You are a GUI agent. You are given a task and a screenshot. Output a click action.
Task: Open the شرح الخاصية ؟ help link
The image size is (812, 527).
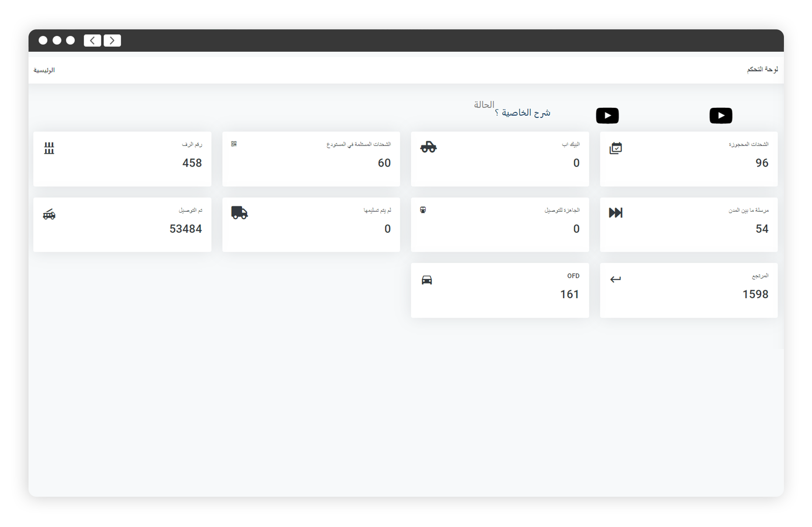point(522,113)
